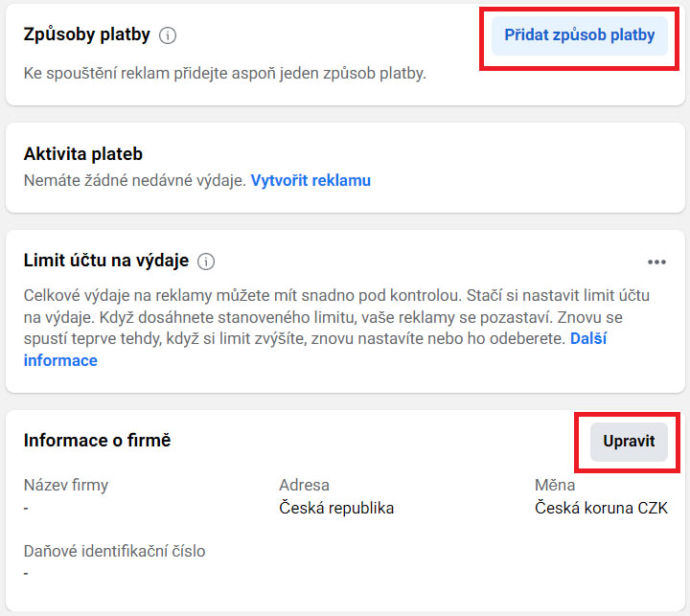Click the Adresa field label
The image size is (690, 616).
click(304, 486)
